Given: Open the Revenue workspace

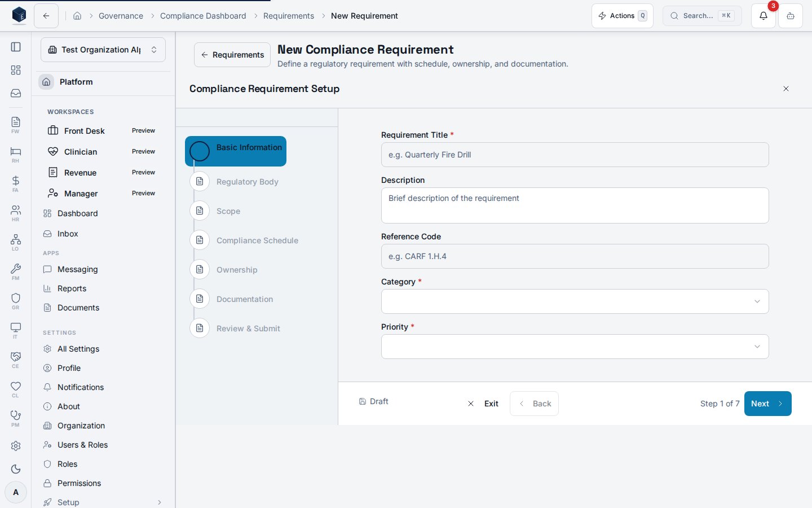Looking at the screenshot, I should pos(103,173).
